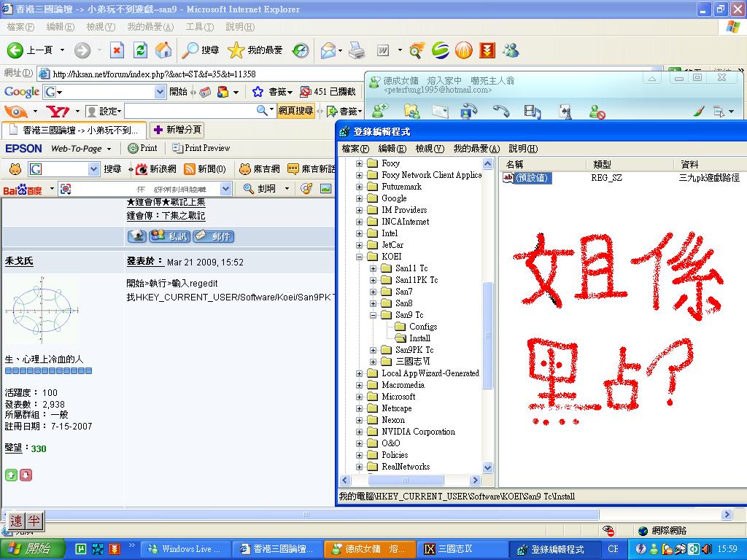Click the voice call handset icon in Messenger
The width and height of the screenshot is (747, 560).
pyautogui.click(x=500, y=112)
